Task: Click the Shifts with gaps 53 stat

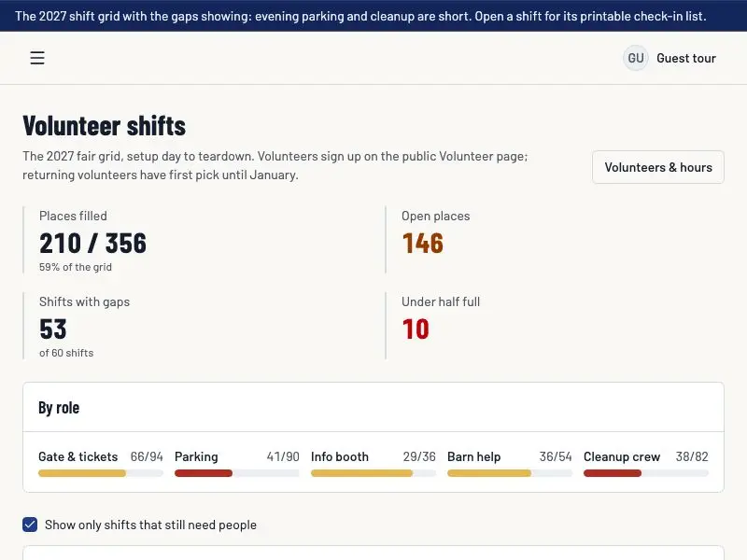Action: 53,329
